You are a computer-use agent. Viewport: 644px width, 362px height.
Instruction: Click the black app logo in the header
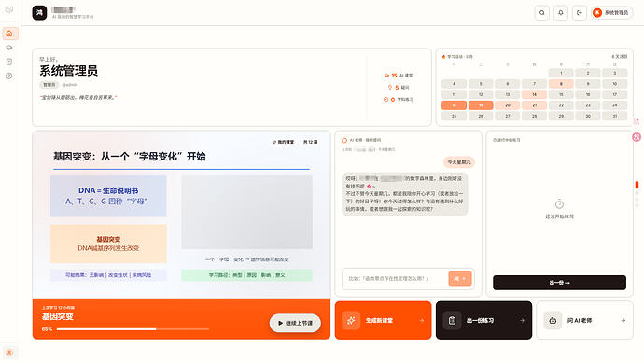pyautogui.click(x=39, y=13)
